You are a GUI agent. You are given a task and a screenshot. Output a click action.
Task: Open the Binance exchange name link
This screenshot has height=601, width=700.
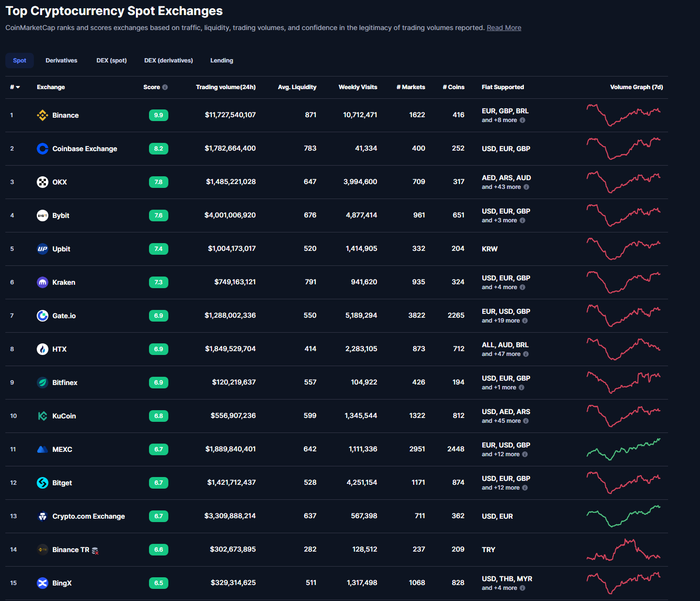coord(65,115)
